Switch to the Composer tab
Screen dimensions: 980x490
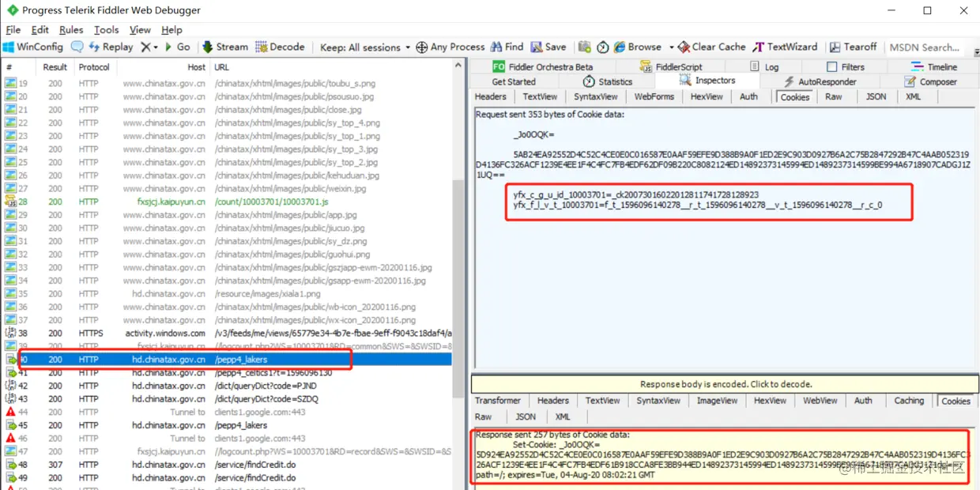[929, 81]
